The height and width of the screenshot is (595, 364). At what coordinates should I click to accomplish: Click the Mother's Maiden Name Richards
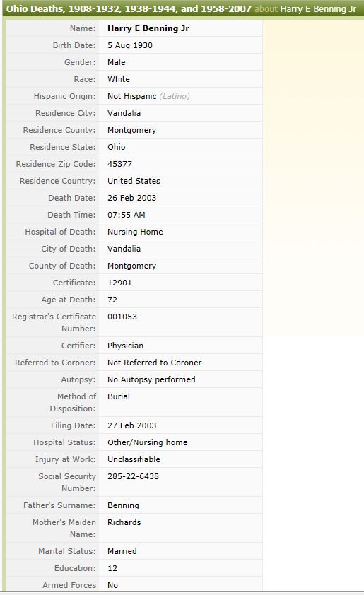tap(124, 522)
